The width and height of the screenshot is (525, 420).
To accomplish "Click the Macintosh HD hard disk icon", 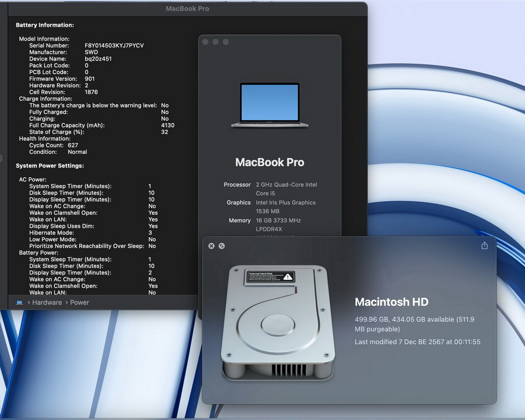I will [278, 322].
